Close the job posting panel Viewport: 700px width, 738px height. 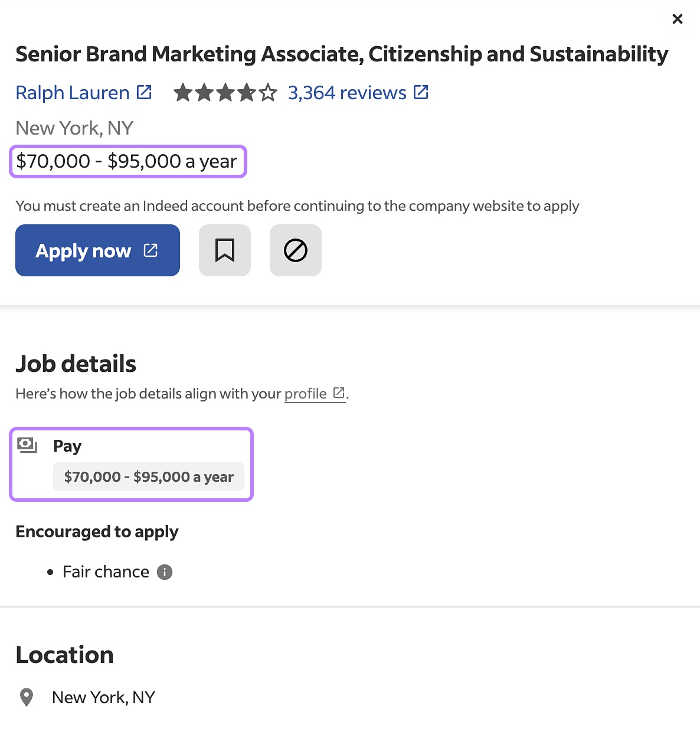pos(677,18)
